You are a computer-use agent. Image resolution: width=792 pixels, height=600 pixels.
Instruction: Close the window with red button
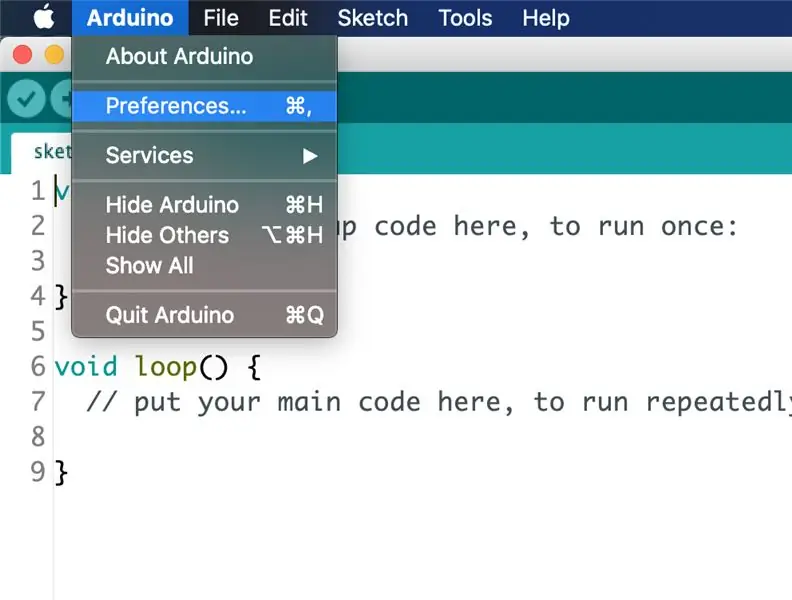(x=22, y=55)
